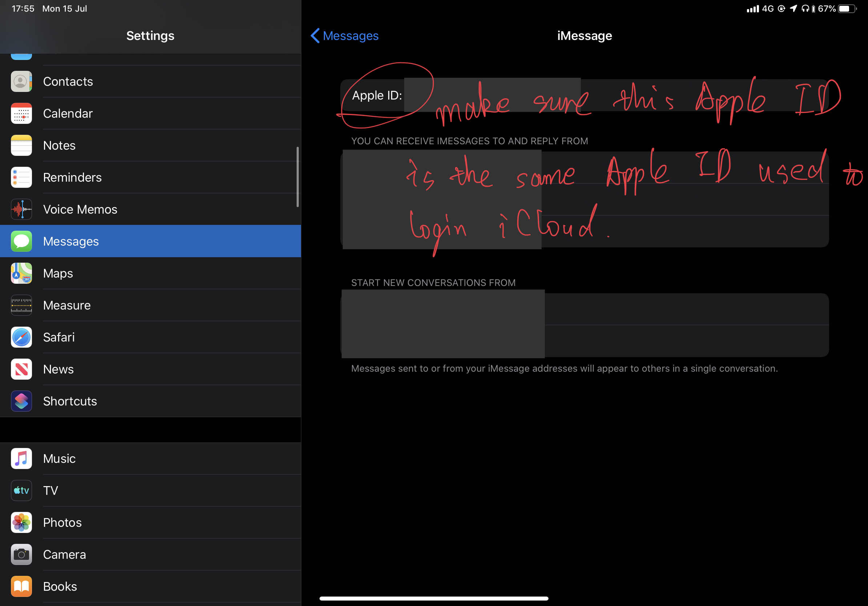Tap the Photos flower icon
The image size is (868, 606).
[21, 522]
